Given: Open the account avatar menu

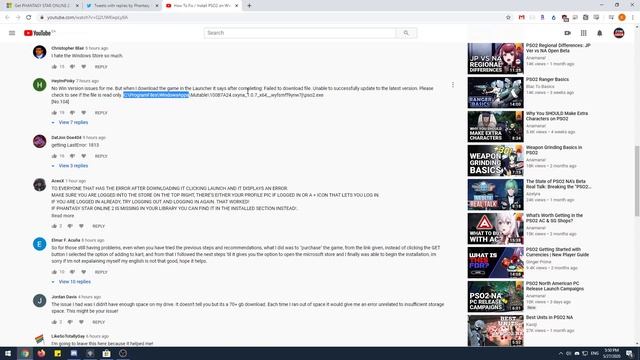Looking at the screenshot, I should (x=619, y=33).
